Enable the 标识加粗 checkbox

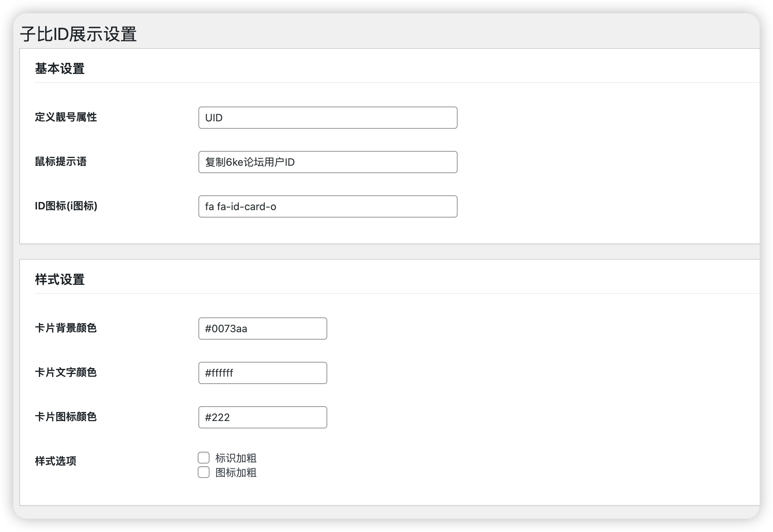tap(204, 458)
